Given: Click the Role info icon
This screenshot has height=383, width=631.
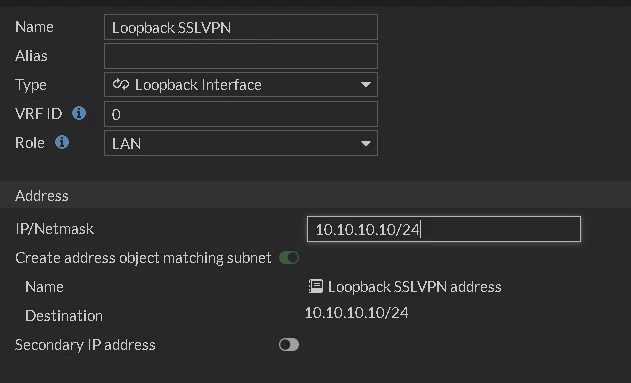Looking at the screenshot, I should [x=62, y=142].
